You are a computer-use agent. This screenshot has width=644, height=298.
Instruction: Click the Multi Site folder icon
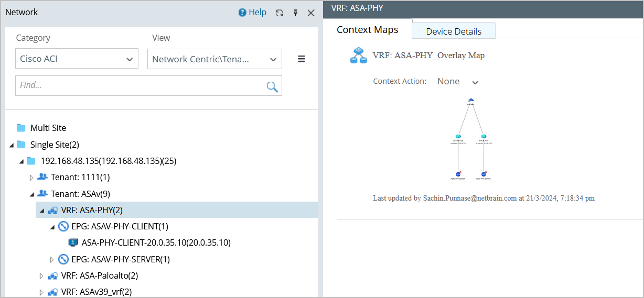click(21, 128)
